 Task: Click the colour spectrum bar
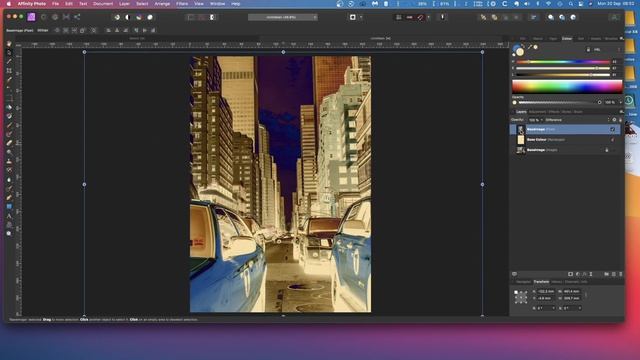click(567, 87)
